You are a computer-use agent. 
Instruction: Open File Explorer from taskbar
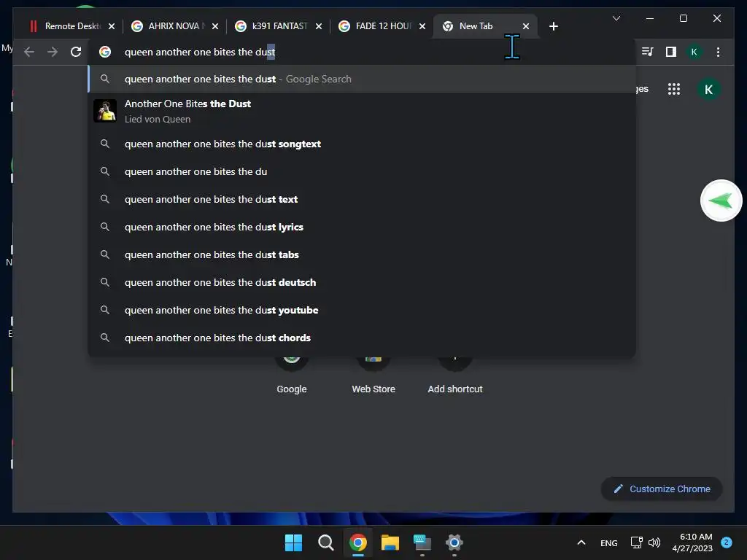[x=390, y=542]
